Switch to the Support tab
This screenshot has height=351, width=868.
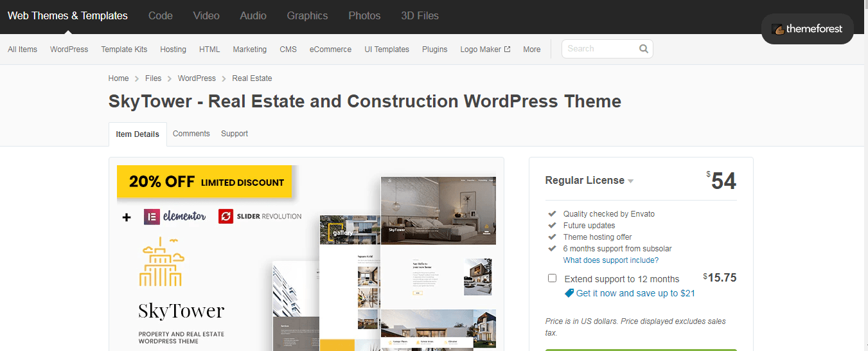coord(235,134)
